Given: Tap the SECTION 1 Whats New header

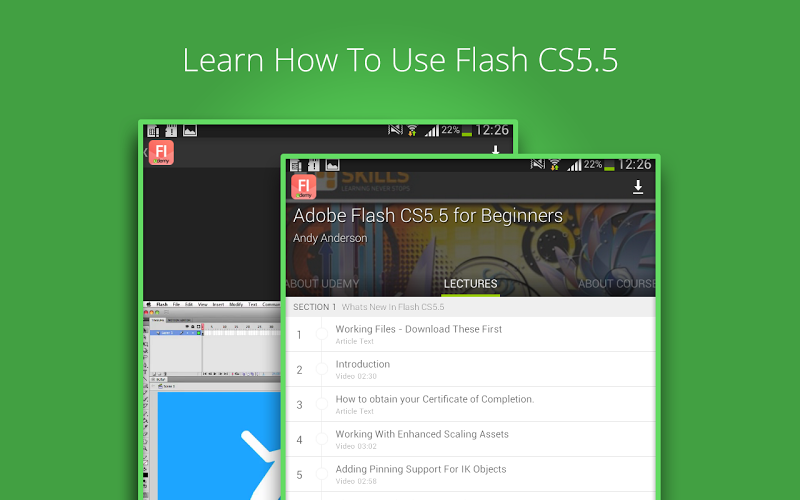Looking at the screenshot, I should click(x=470, y=307).
